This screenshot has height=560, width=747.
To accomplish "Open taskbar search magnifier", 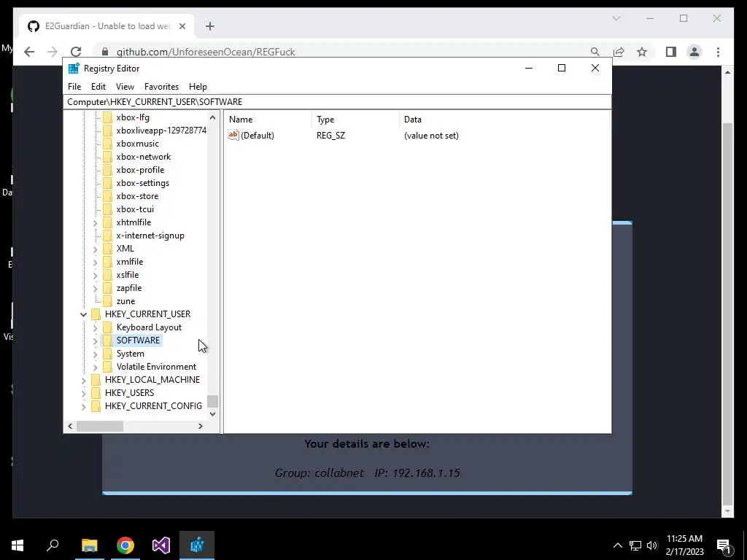I will (53, 545).
